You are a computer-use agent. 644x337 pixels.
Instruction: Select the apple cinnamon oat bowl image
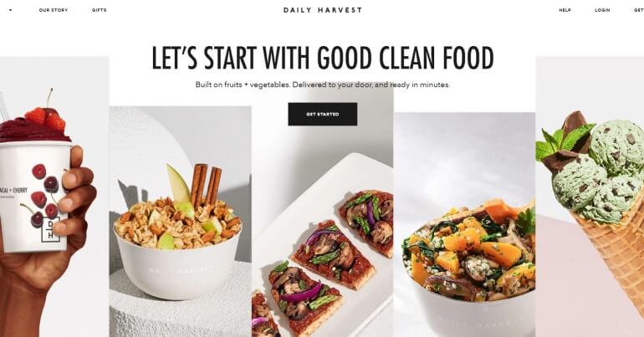tap(181, 222)
